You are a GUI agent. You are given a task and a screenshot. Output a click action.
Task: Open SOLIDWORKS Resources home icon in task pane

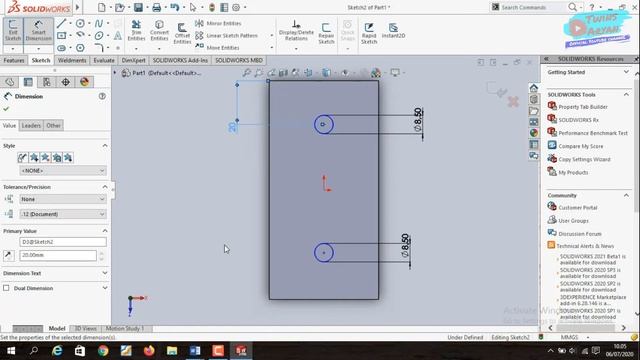click(533, 88)
